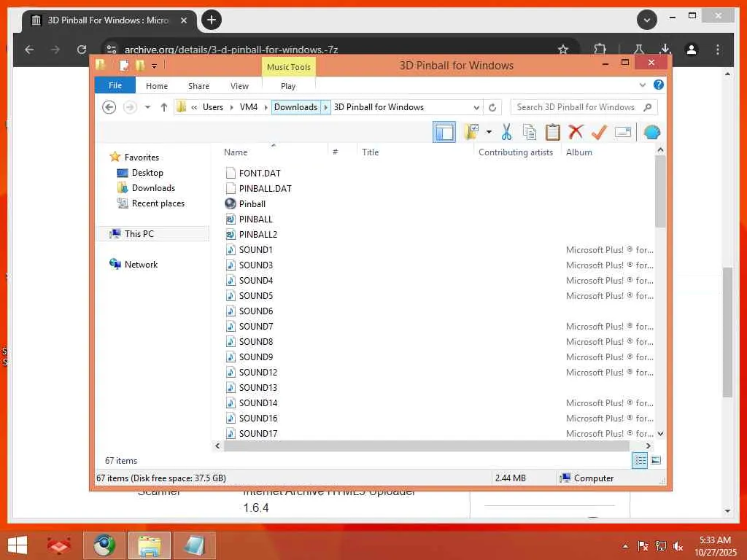747x560 pixels.
Task: Click the Rename label icon
Action: coord(623,132)
